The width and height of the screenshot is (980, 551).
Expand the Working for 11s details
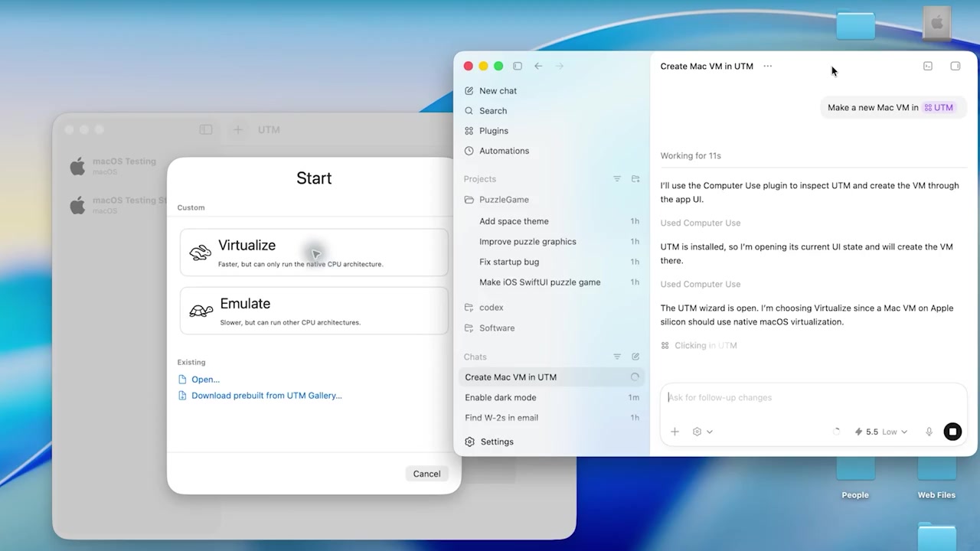click(x=691, y=155)
